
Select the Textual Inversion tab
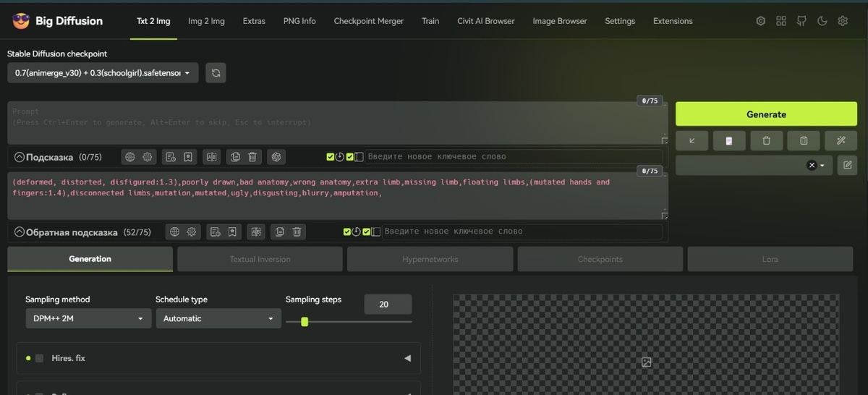(260, 259)
